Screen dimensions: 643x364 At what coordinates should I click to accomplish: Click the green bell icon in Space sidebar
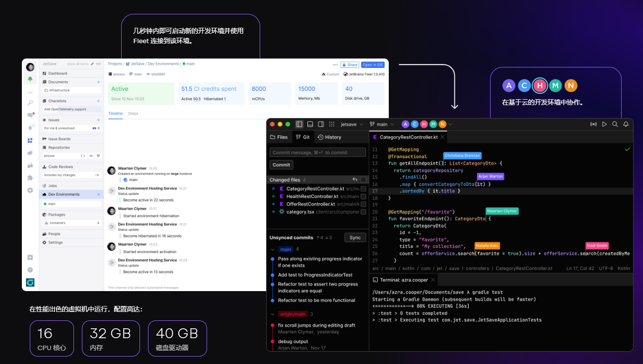[x=30, y=79]
